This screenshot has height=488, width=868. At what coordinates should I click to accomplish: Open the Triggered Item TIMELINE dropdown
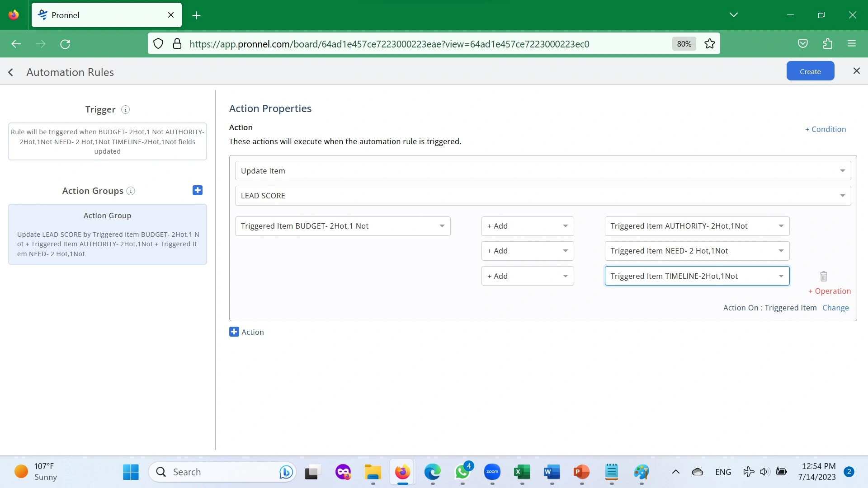(x=697, y=276)
